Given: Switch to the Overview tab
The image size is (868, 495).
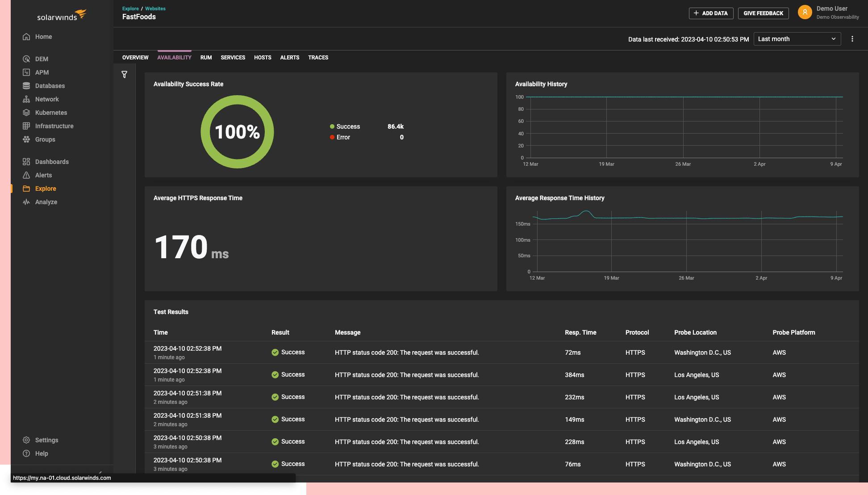Looking at the screenshot, I should pyautogui.click(x=135, y=57).
